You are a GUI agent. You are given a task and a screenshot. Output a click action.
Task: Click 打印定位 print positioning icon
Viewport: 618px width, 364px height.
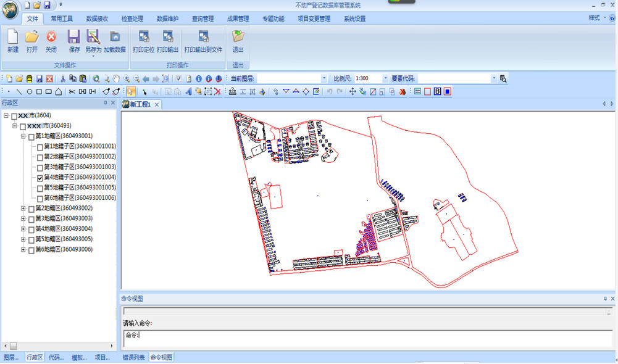pos(143,41)
